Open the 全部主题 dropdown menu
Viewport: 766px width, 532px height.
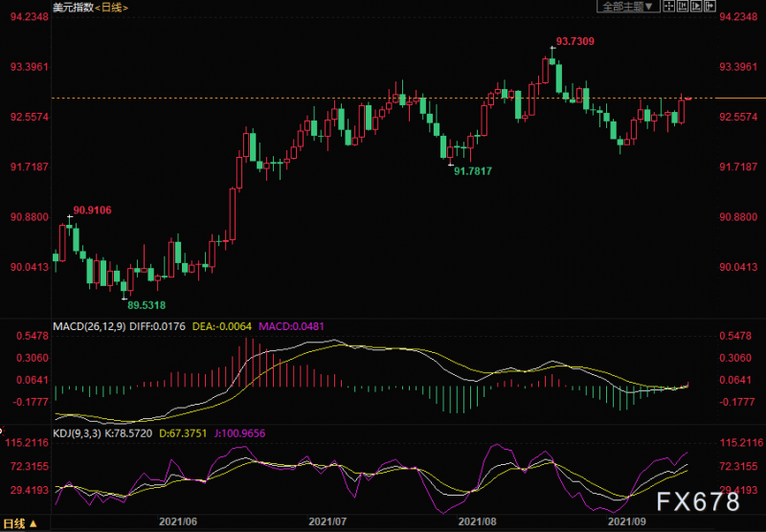628,7
